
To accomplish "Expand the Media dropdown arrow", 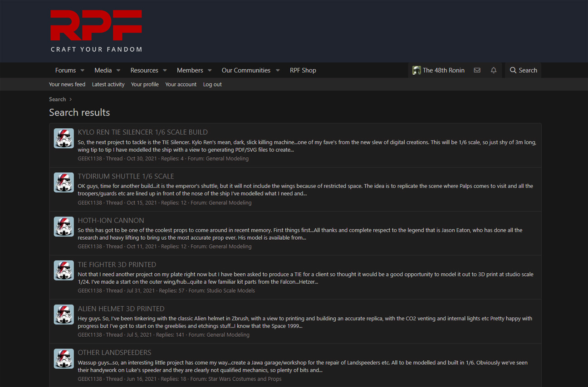I will [x=118, y=70].
